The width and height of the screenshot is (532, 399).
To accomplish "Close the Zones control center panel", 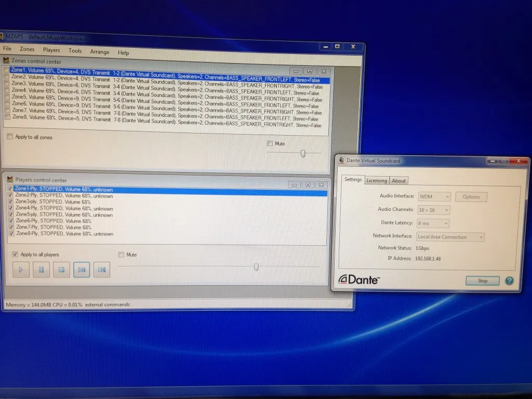I will coord(324,72).
